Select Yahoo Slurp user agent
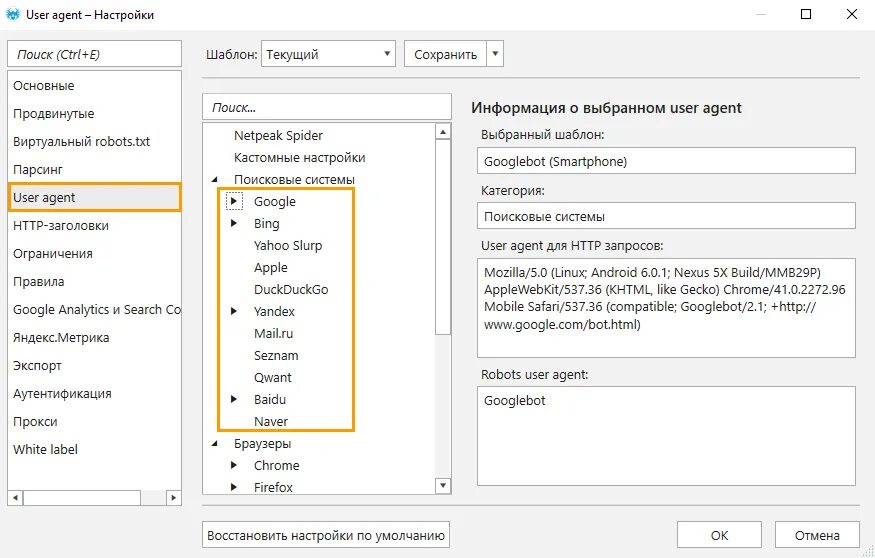 [288, 245]
